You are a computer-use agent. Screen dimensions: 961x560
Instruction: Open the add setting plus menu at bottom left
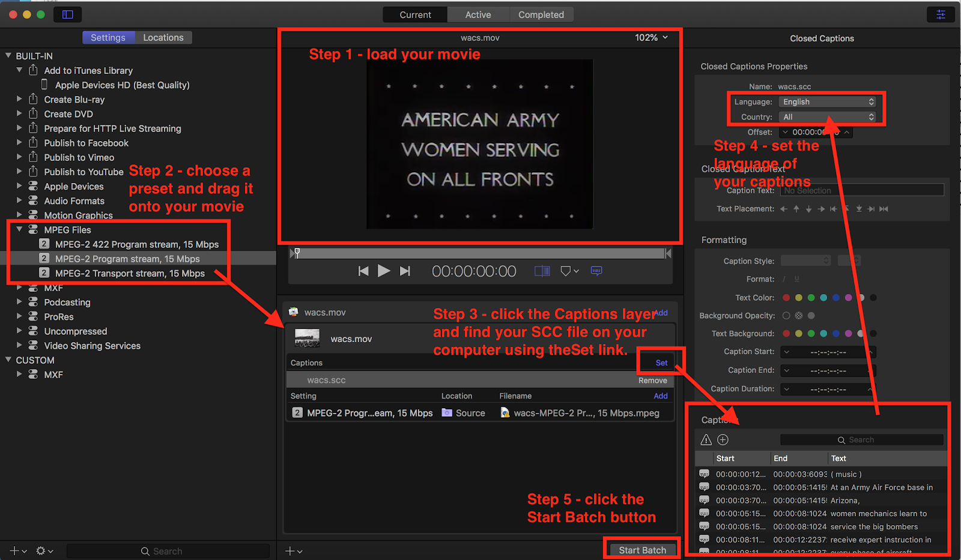click(x=18, y=551)
